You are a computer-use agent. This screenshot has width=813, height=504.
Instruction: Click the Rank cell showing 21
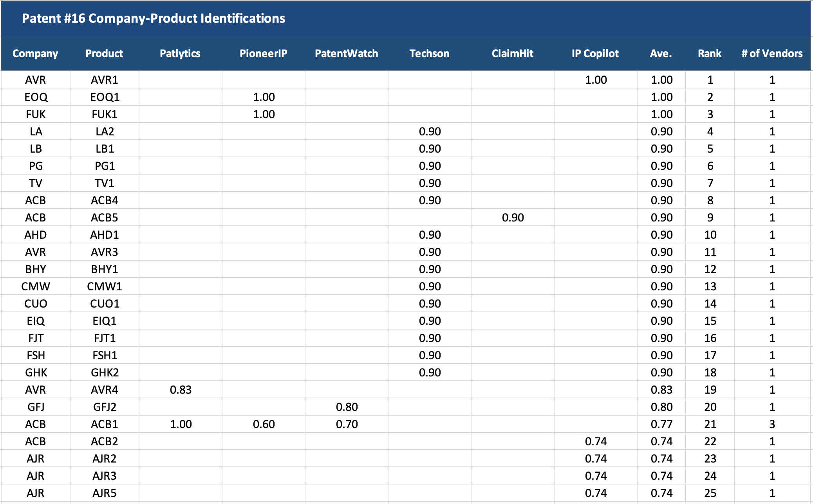pos(710,424)
